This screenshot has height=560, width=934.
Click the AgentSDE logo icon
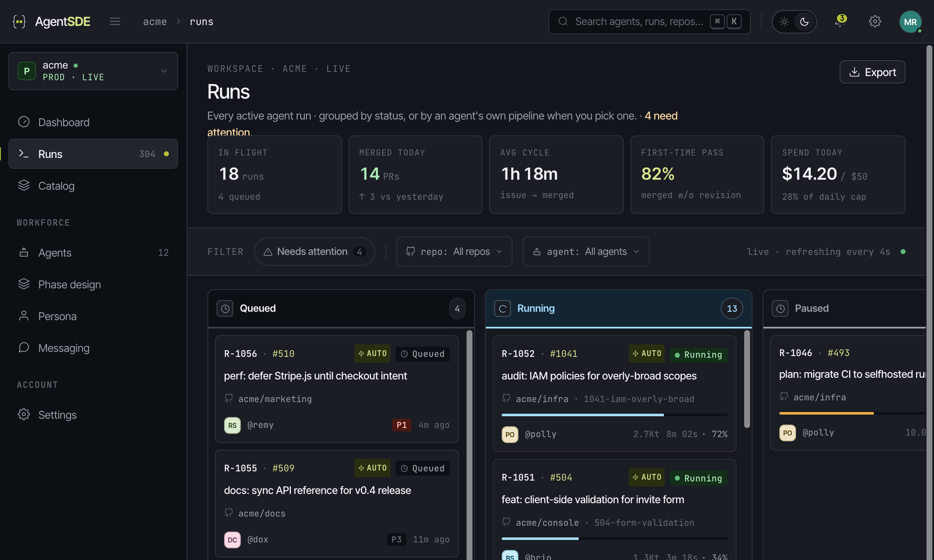19,21
